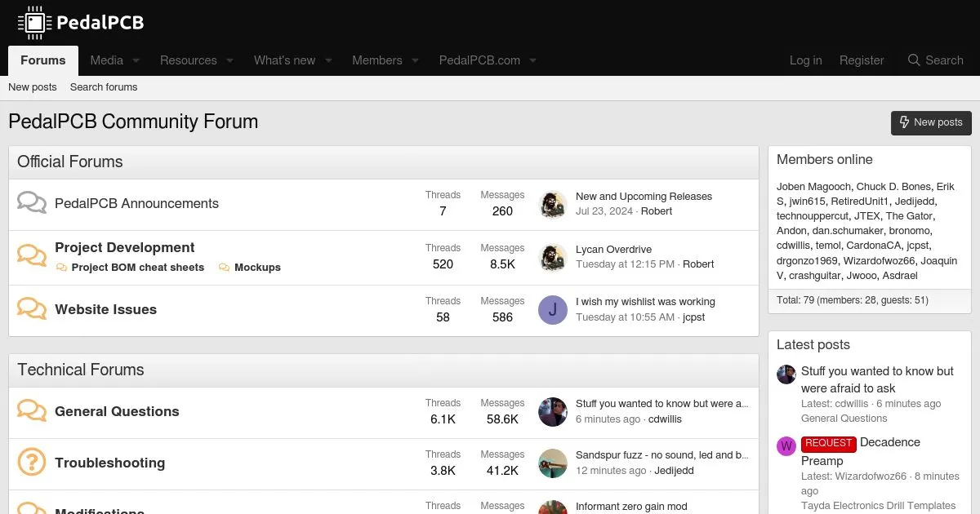Open the Troubleshooting forum title
Viewport: 980px width, 514px height.
tap(109, 463)
